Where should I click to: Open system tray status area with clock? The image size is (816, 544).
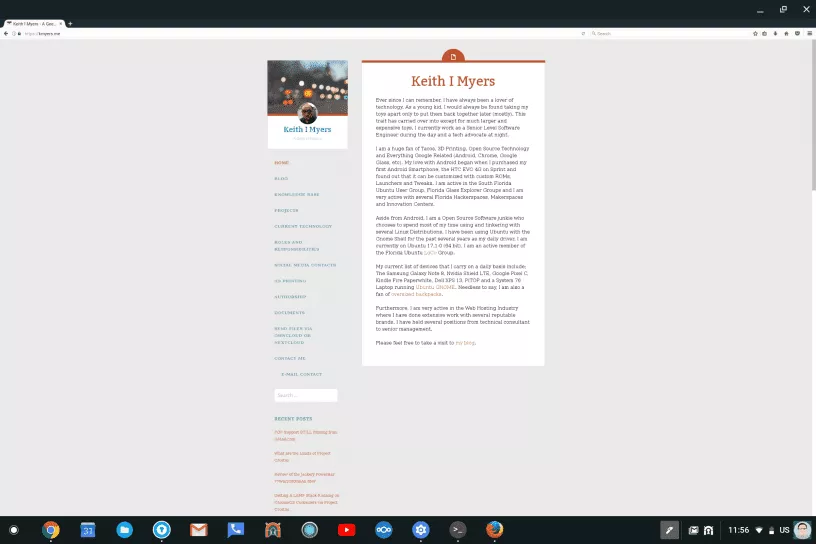[x=765, y=529]
